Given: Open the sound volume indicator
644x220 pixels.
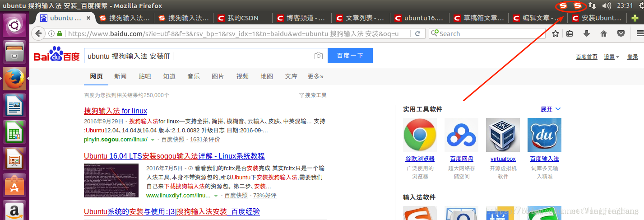Looking at the screenshot, I should click(607, 6).
